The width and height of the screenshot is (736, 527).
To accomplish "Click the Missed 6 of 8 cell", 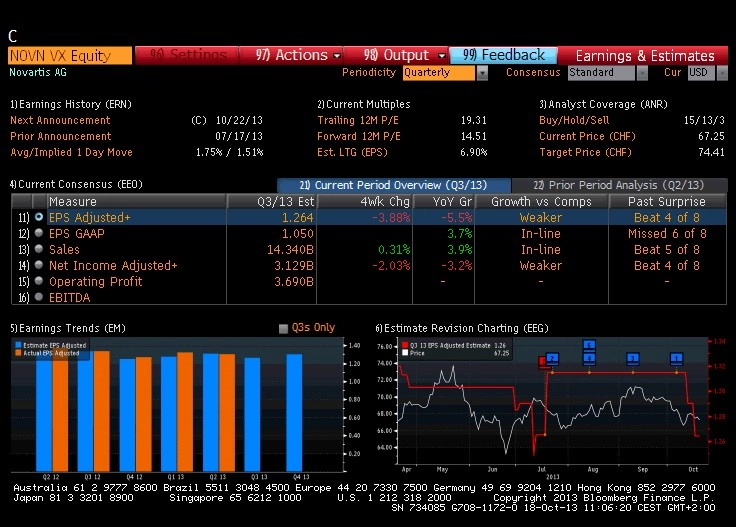I will [667, 234].
